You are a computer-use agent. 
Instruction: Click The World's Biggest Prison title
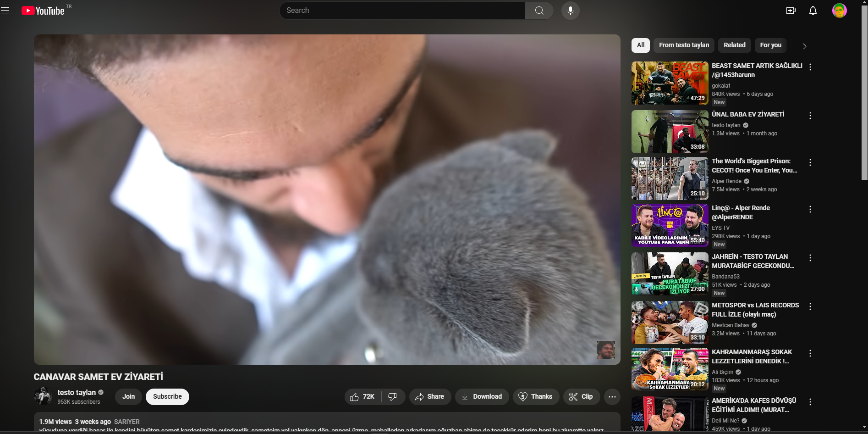coord(754,166)
